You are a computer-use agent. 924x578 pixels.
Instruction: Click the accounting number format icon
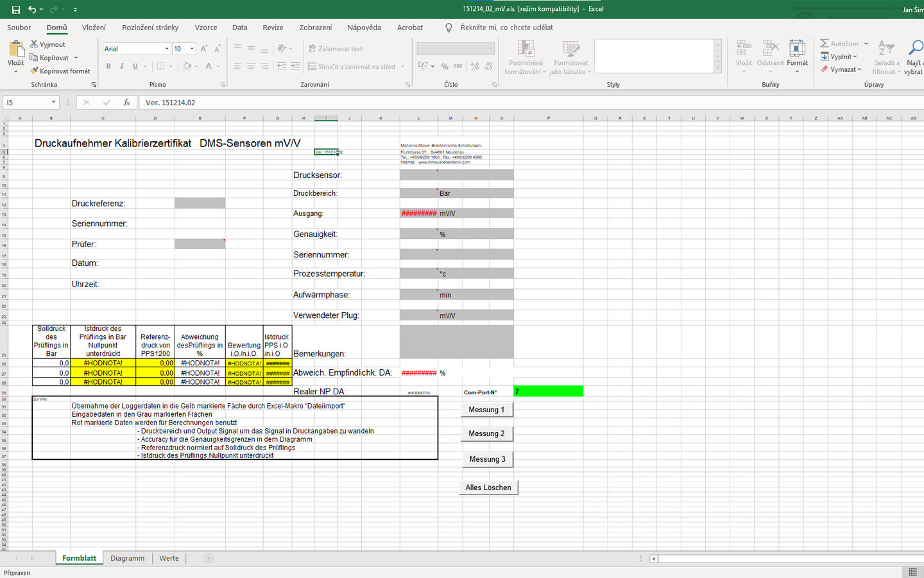click(x=423, y=66)
